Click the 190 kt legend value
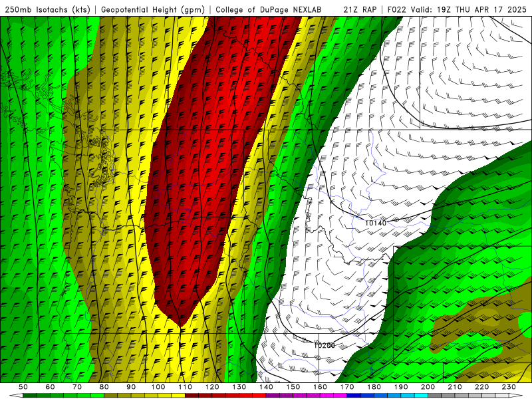Screen dimensions: 532x399 click(401, 387)
